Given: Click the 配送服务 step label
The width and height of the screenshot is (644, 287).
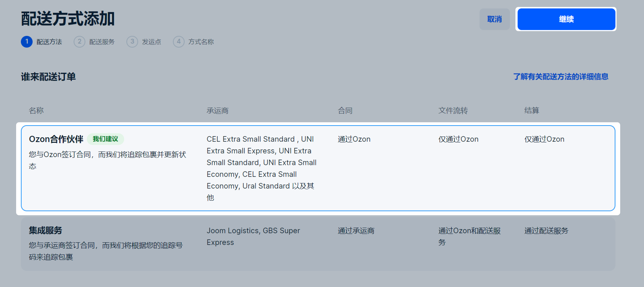Looking at the screenshot, I should (x=102, y=42).
